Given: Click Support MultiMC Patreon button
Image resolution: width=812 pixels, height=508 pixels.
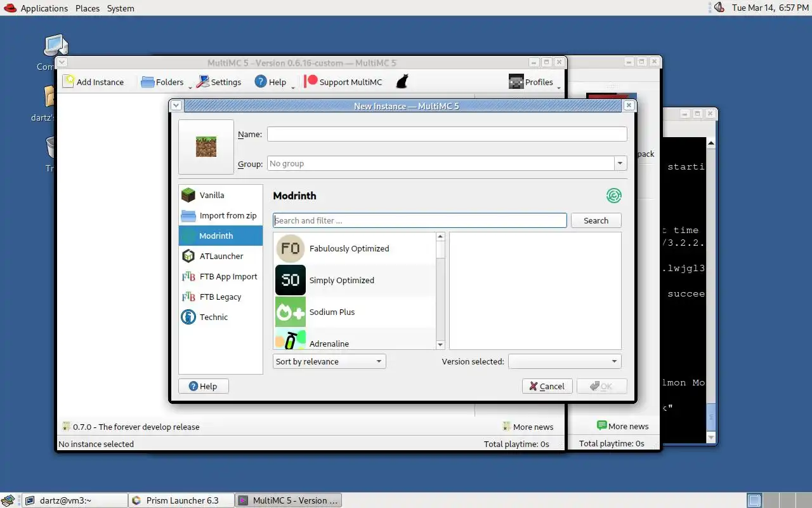Looking at the screenshot, I should 343,82.
